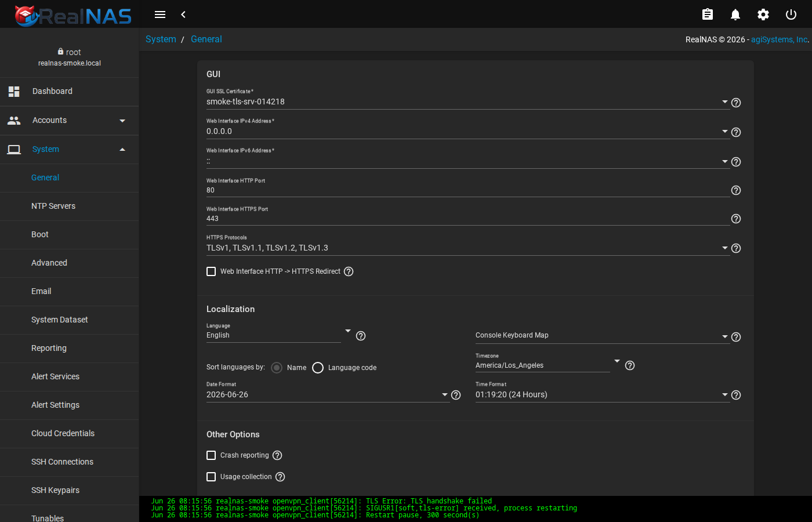The width and height of the screenshot is (812, 522).
Task: Select Name sort radio button
Action: click(x=277, y=368)
